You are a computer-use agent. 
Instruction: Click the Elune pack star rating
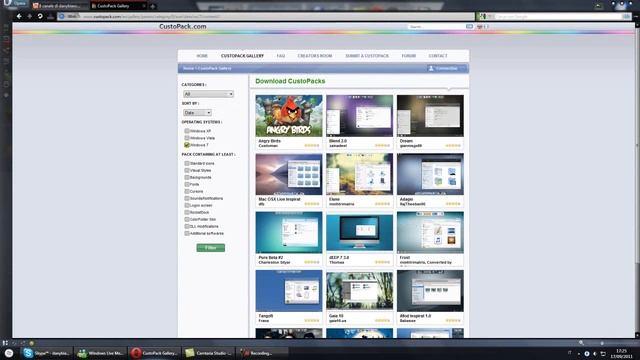tap(382, 204)
